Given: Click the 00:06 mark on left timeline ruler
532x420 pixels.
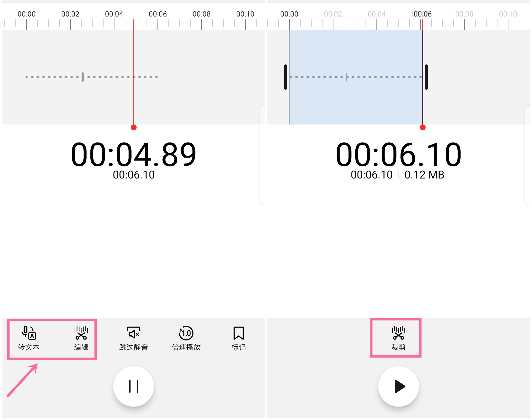Looking at the screenshot, I should point(158,14).
